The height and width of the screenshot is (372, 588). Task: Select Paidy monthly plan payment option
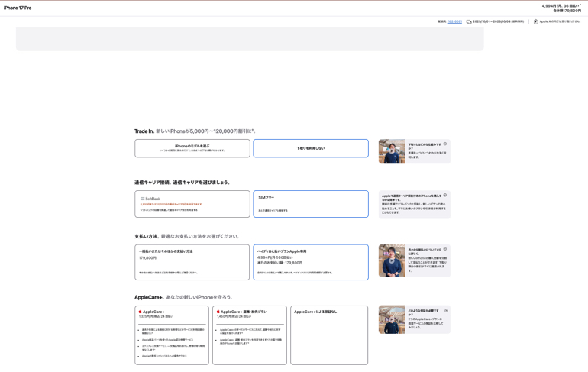(311, 262)
